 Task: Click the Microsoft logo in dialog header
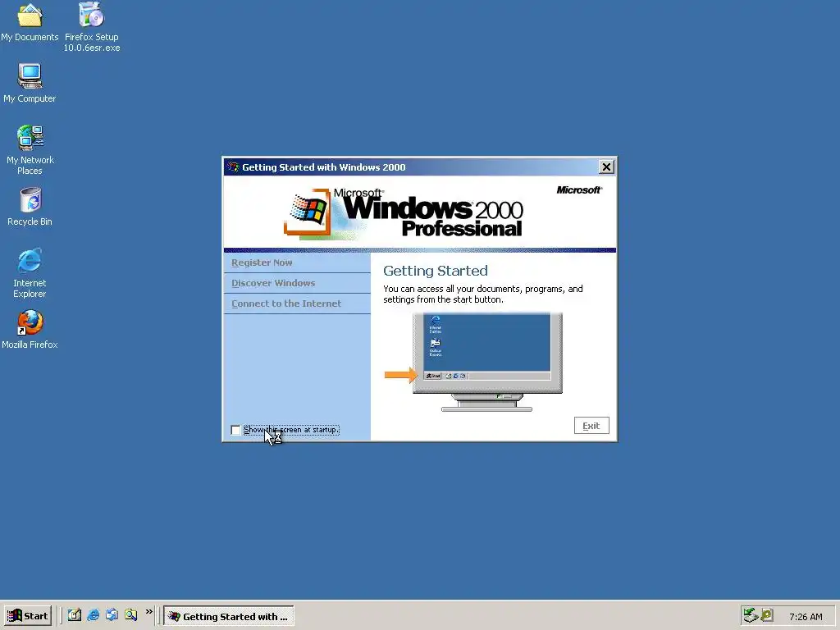tap(579, 190)
